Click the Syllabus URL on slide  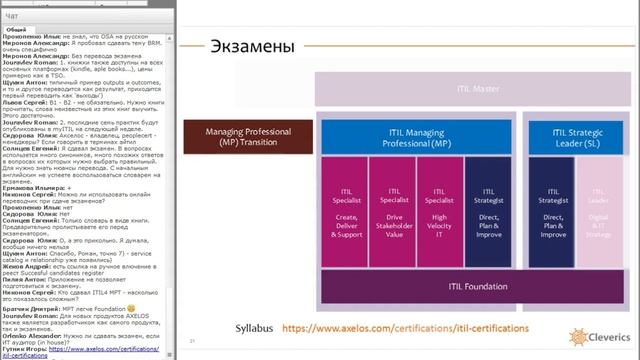405,328
